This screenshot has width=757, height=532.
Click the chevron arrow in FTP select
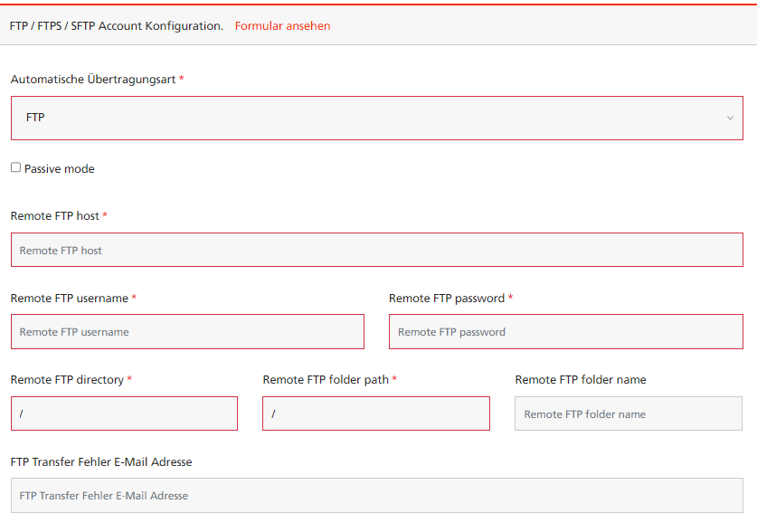[x=730, y=119]
